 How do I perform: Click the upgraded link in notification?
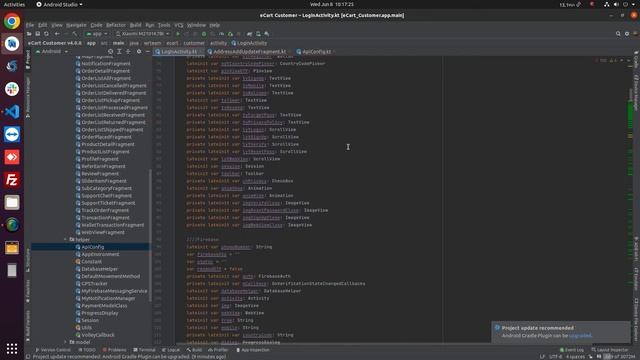[580, 336]
